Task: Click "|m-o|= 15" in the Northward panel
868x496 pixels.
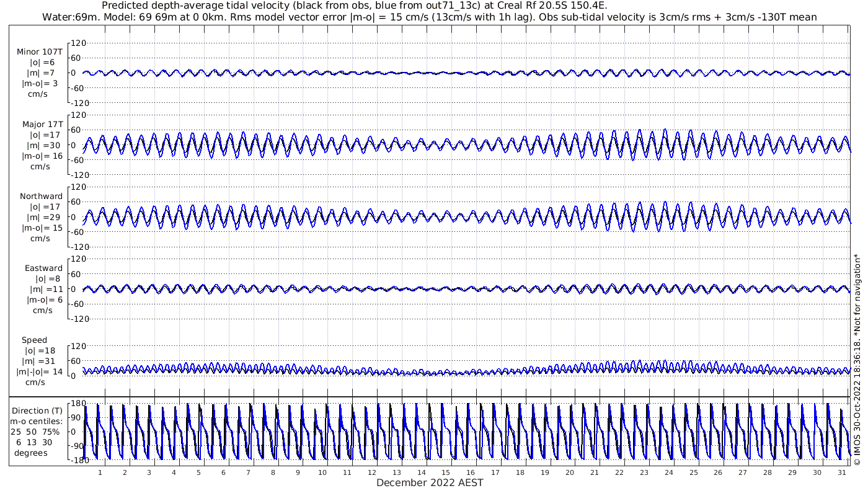Action: coord(42,228)
